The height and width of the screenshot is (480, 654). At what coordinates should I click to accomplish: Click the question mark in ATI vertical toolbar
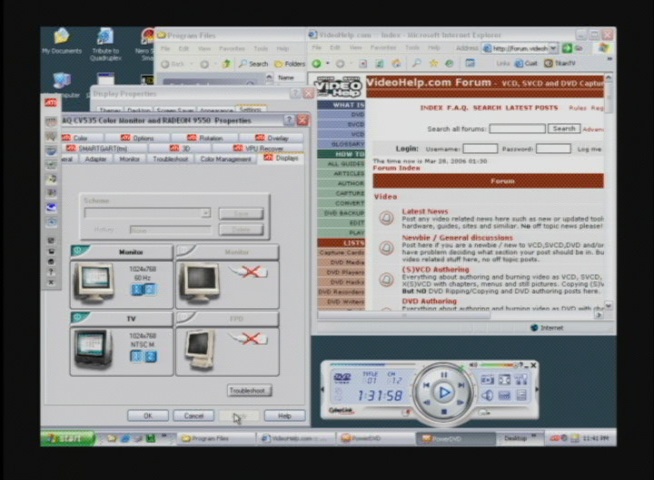tap(51, 272)
